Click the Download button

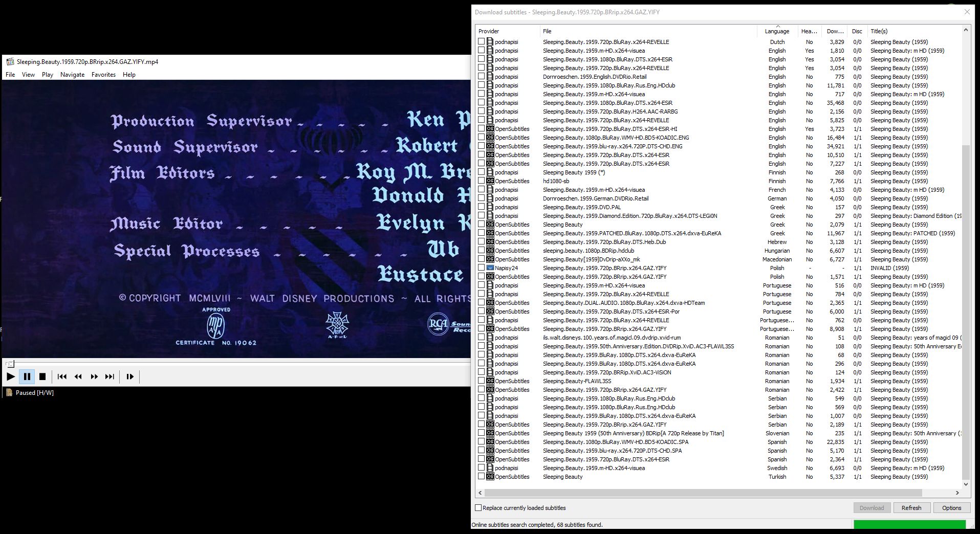[x=872, y=508]
